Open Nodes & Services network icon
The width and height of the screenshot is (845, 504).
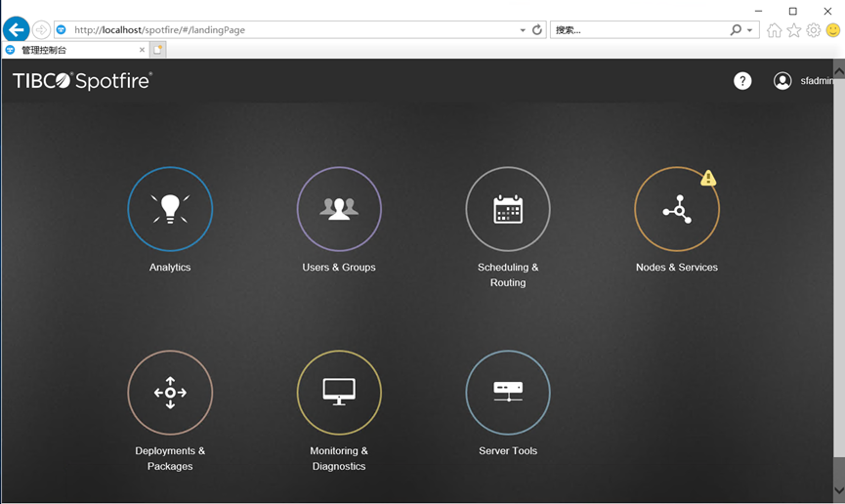point(677,209)
